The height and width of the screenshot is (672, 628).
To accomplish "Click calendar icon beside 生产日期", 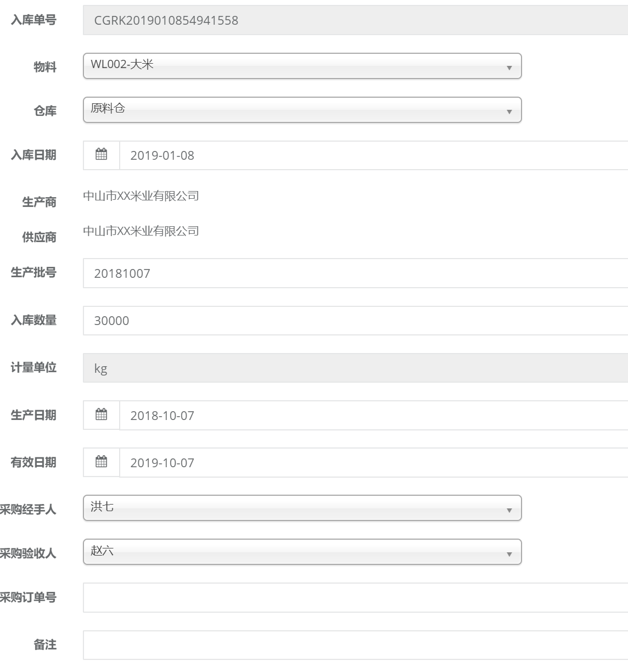I will [102, 415].
